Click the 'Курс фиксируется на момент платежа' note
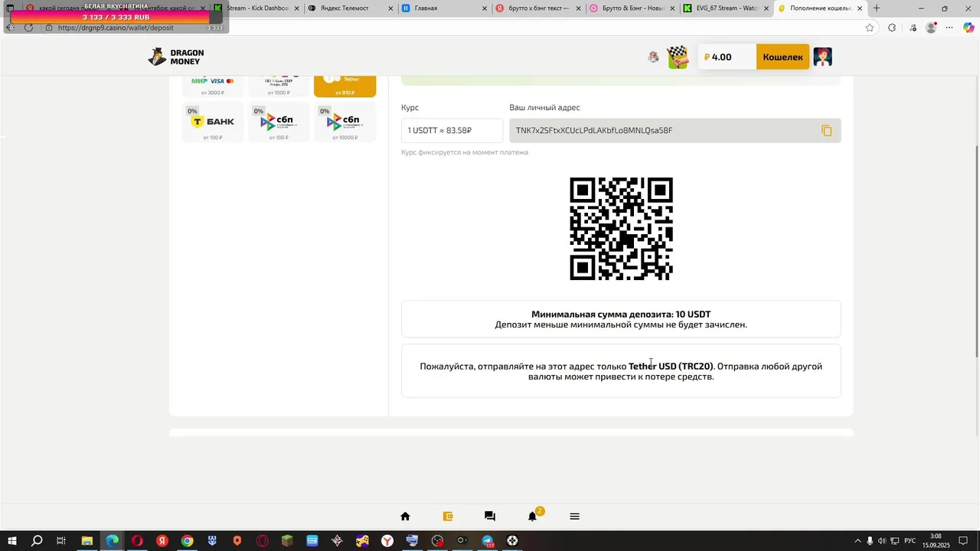Screen dimensions: 980x551 point(465,152)
